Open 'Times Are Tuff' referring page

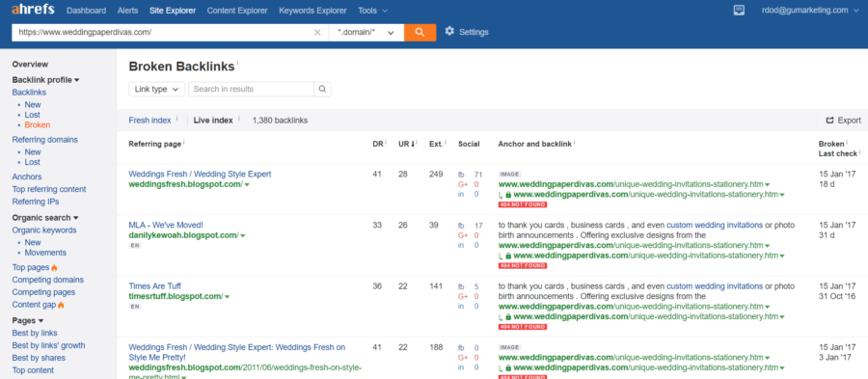(154, 286)
